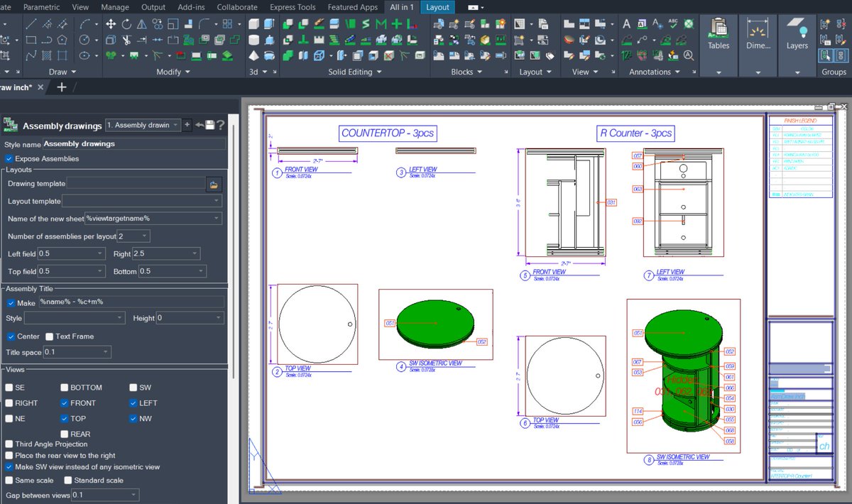Select the Spline draw tool

pos(31,55)
